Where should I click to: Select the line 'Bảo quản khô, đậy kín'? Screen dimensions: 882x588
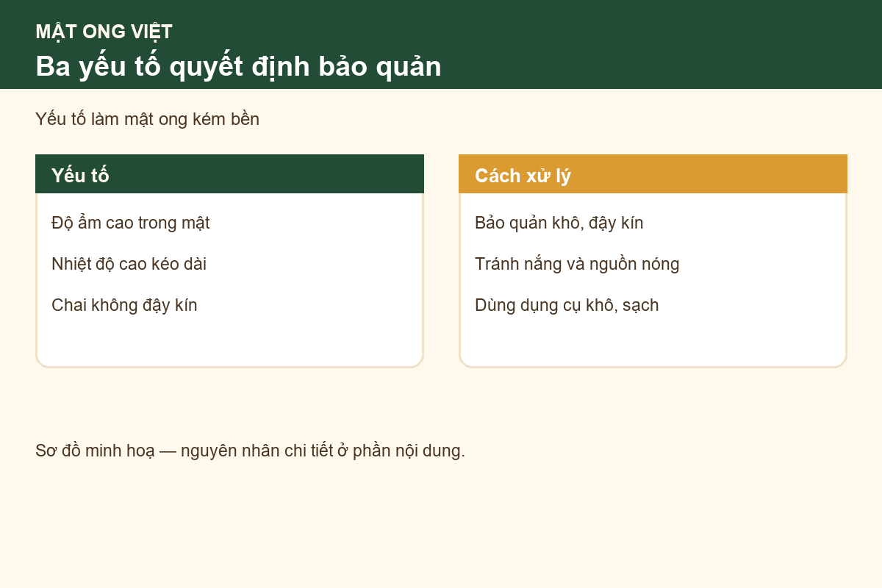[559, 223]
